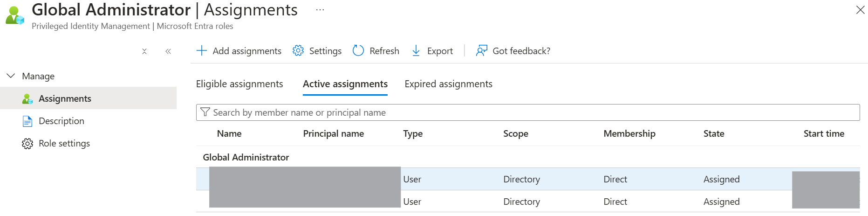Click the Assignments sidebar icon
Image resolution: width=868 pixels, height=216 pixels.
pyautogui.click(x=27, y=98)
